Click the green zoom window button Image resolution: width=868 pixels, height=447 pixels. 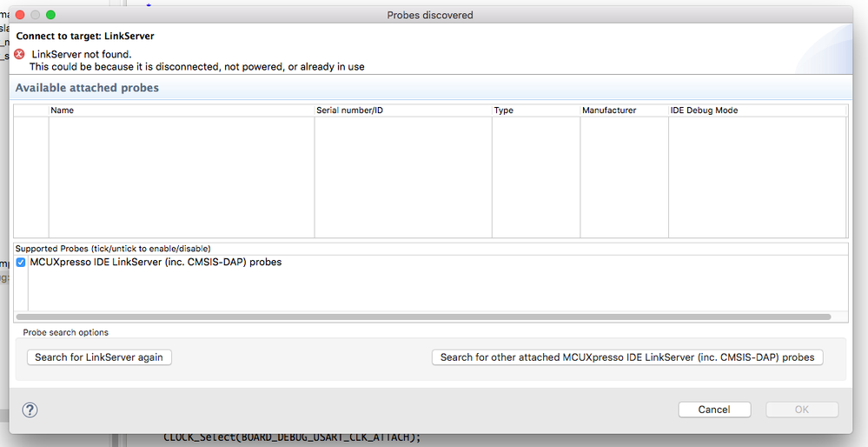[50, 15]
